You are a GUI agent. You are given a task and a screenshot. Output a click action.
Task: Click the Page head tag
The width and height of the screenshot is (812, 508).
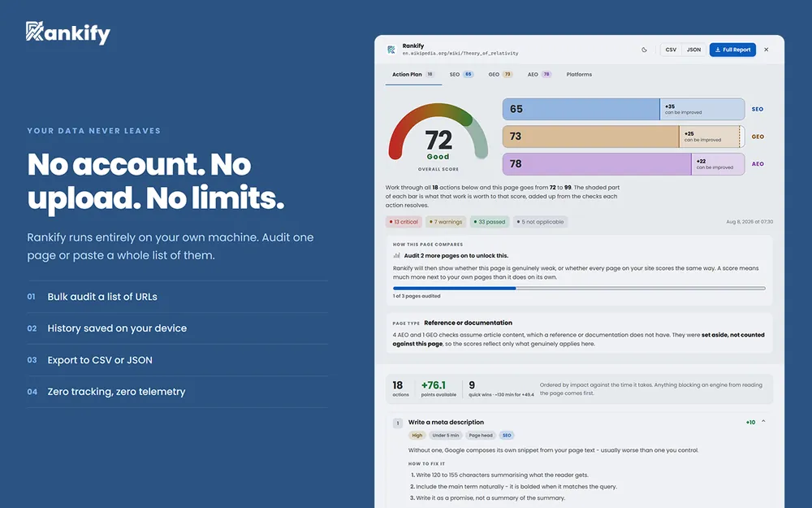click(x=481, y=436)
